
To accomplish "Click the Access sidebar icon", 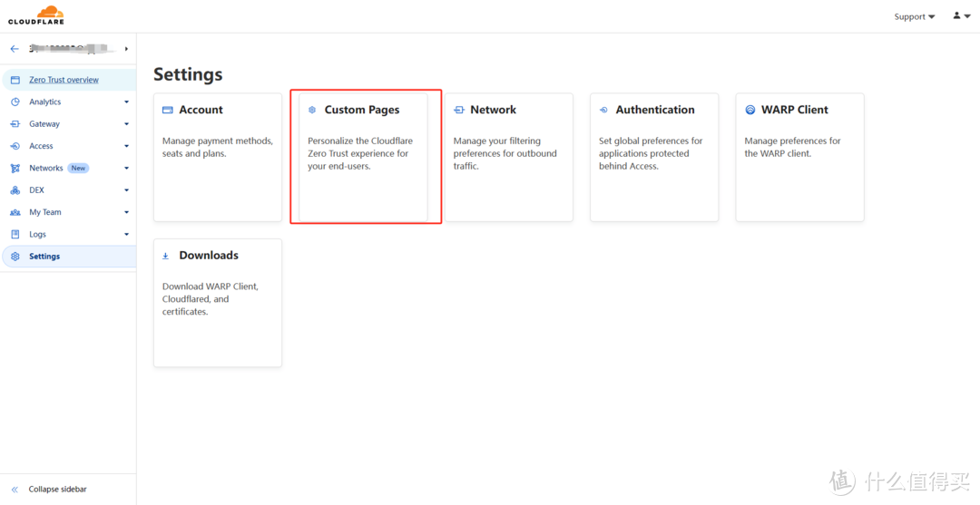I will [15, 146].
